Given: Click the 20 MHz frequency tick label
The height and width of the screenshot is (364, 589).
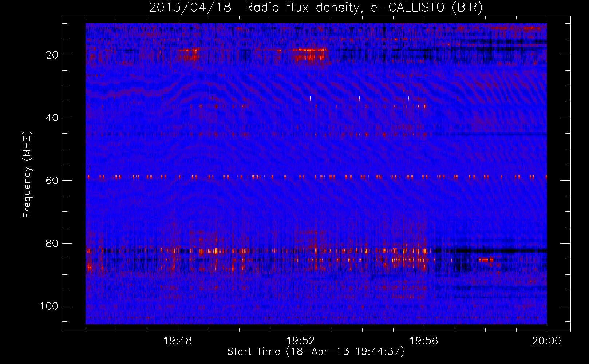Looking at the screenshot, I should click(52, 55).
